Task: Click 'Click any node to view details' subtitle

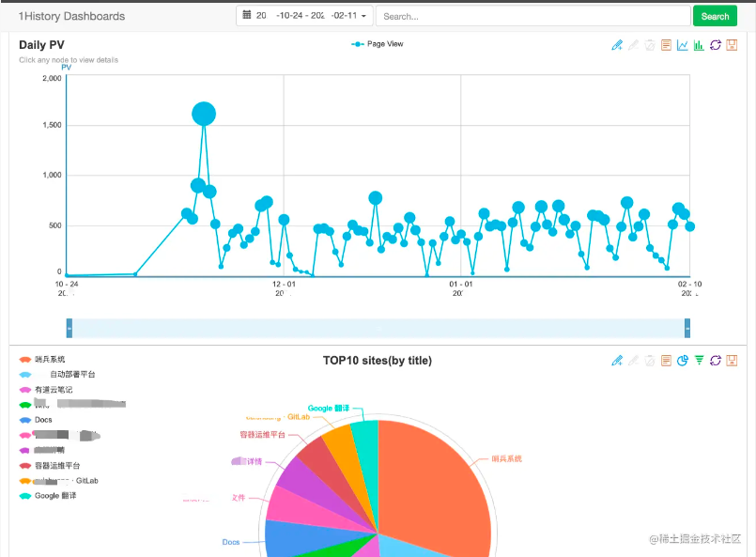Action: pos(69,60)
